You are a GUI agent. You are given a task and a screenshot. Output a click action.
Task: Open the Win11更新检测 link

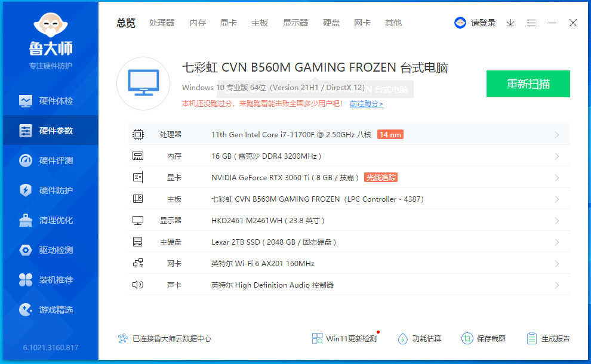point(351,338)
